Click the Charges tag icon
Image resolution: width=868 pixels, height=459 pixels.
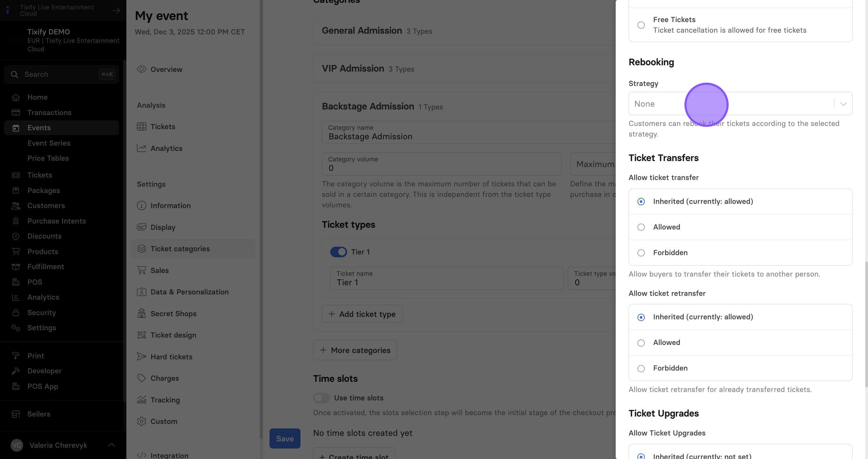(141, 378)
